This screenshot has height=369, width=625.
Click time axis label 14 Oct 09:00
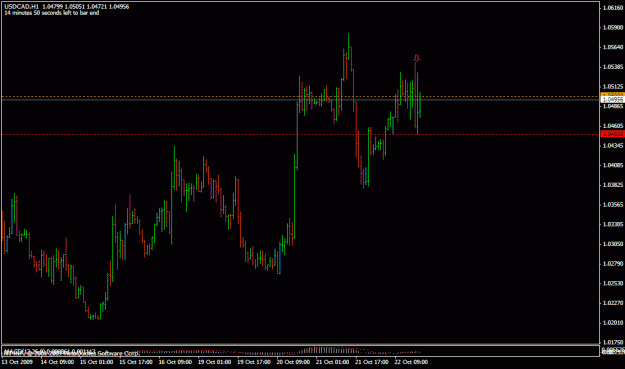[x=57, y=362]
